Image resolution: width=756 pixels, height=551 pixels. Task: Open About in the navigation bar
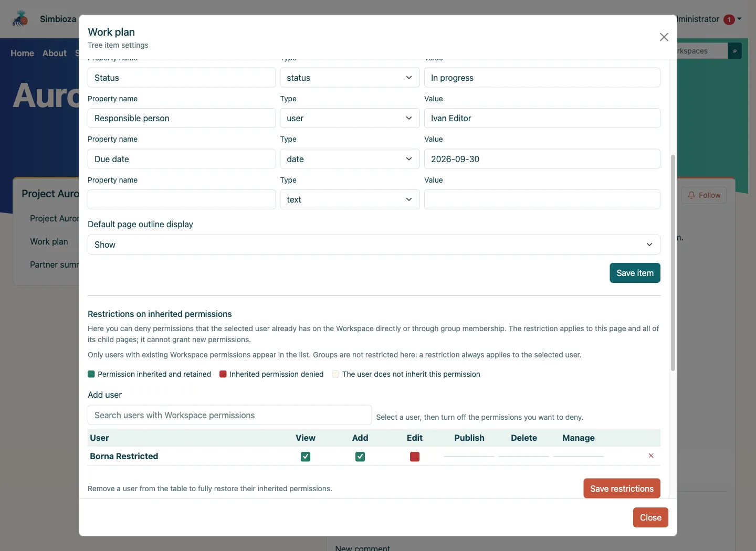point(55,53)
